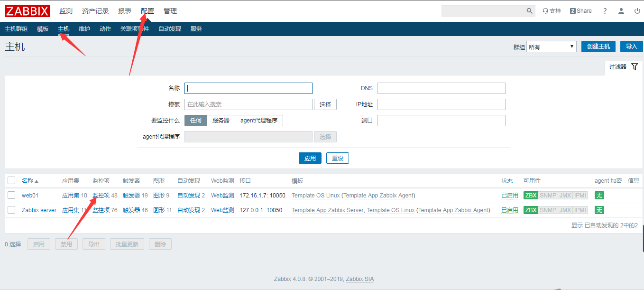Click web01 IPMI availability badge
Viewport: 644px width, 290px height.
580,196
